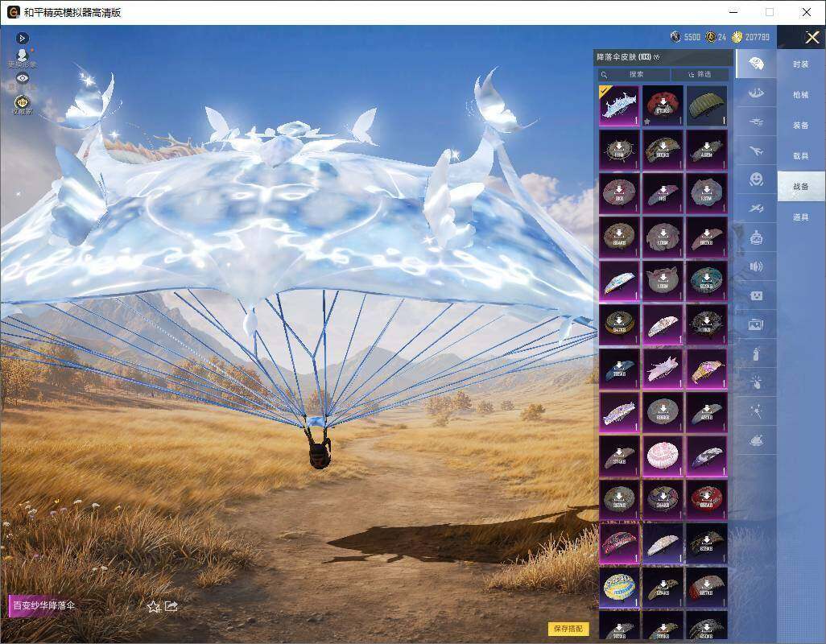Switch to the 枪械 tab

[801, 95]
